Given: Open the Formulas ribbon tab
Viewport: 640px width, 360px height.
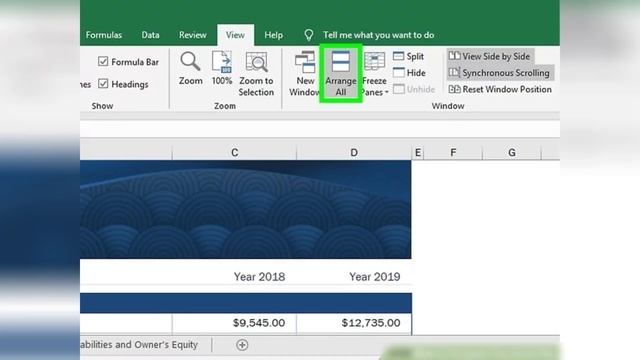Looking at the screenshot, I should pos(104,35).
